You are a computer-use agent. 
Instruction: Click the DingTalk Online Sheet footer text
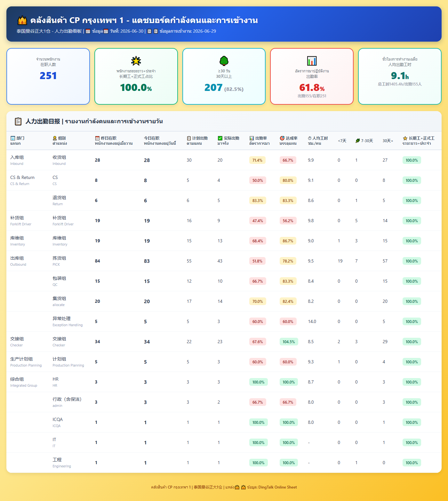pos(277,487)
